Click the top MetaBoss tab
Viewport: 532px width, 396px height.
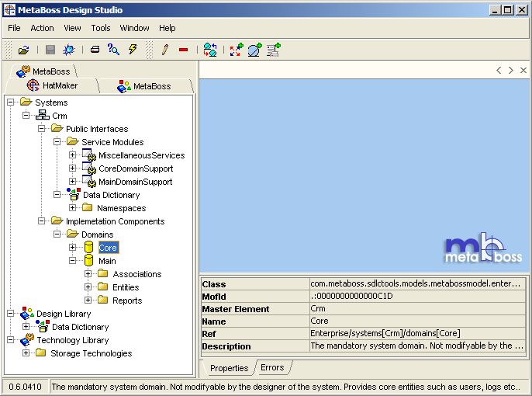click(x=43, y=71)
